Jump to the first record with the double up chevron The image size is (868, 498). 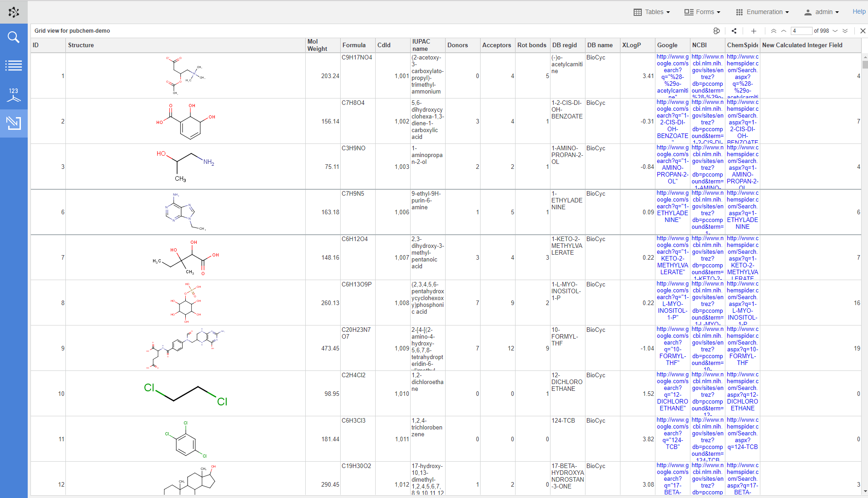pos(774,31)
